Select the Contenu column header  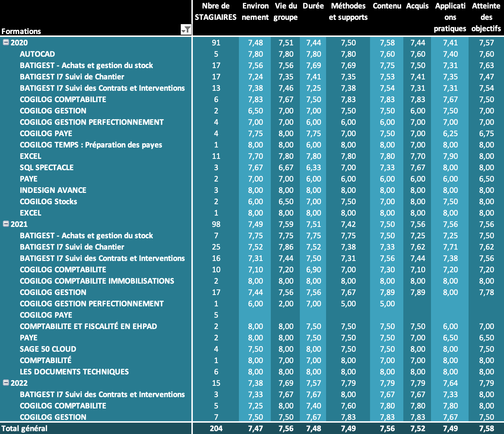coord(387,6)
